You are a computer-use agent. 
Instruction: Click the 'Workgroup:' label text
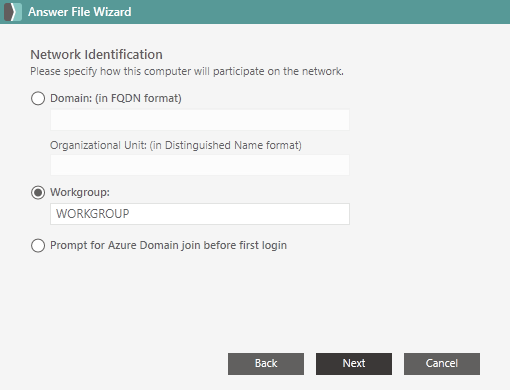[80, 192]
